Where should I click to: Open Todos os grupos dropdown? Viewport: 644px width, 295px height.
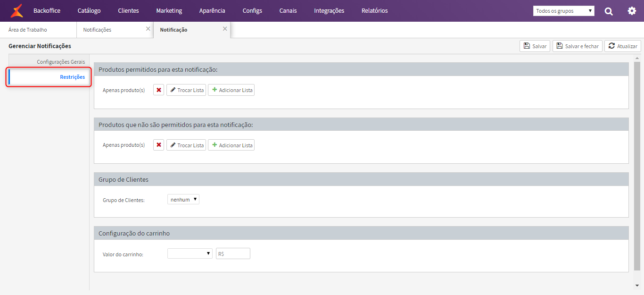564,11
